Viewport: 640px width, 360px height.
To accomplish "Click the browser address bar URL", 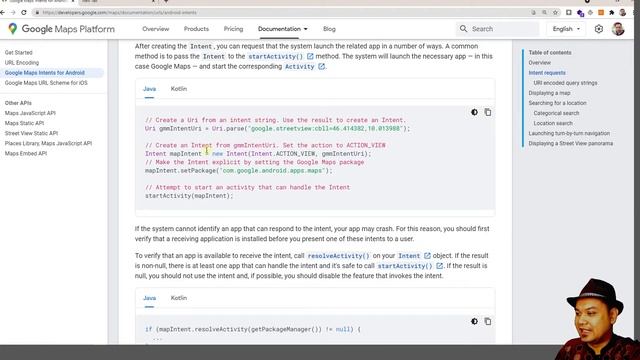I will coord(120,13).
